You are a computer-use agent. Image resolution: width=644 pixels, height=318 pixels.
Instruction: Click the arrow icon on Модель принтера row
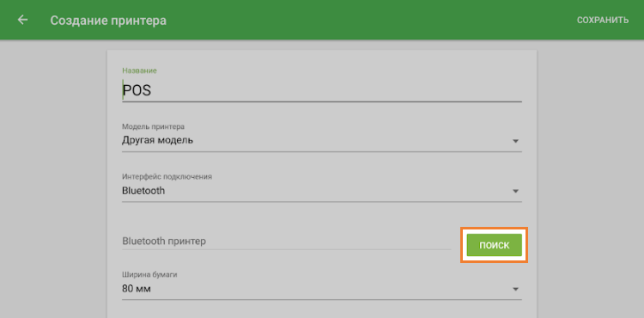pos(515,141)
